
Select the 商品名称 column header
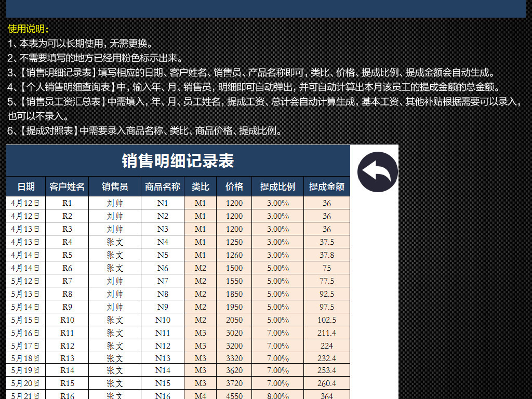[163, 187]
